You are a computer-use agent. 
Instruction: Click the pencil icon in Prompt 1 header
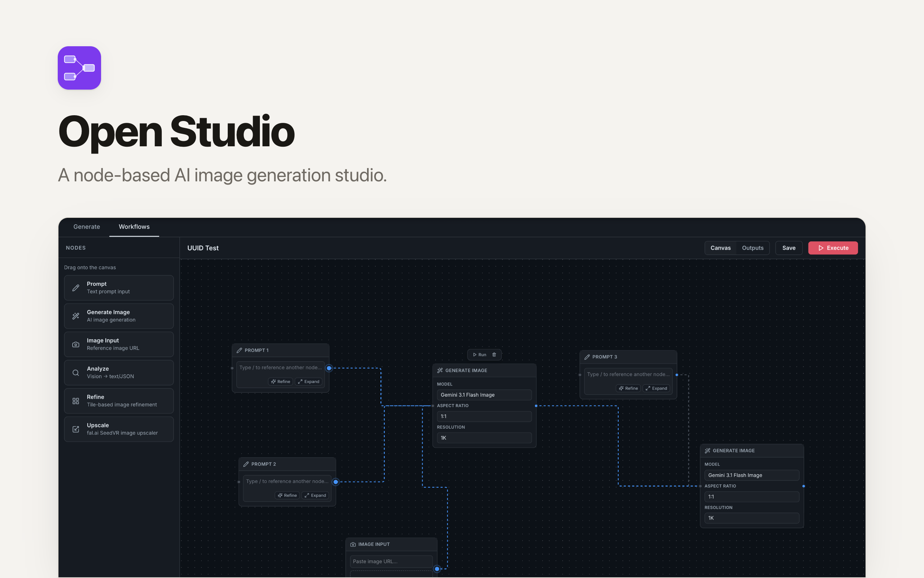point(239,350)
